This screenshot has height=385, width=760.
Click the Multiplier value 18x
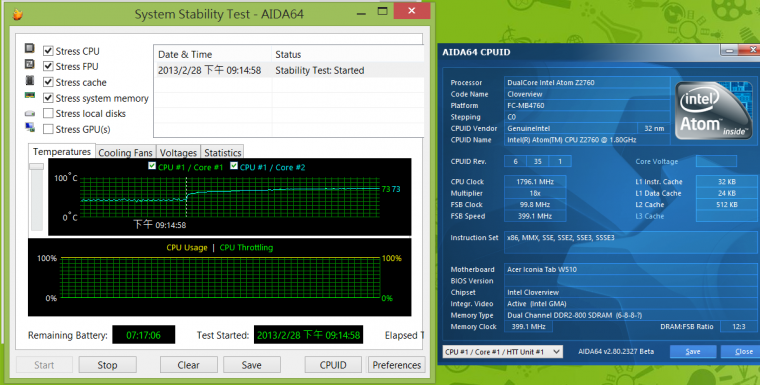[x=535, y=193]
